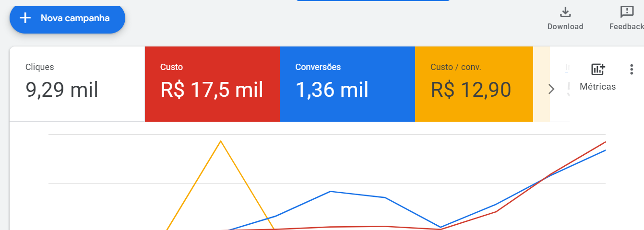The image size is (644, 230).
Task: Click the Métricas text label
Action: tap(597, 87)
